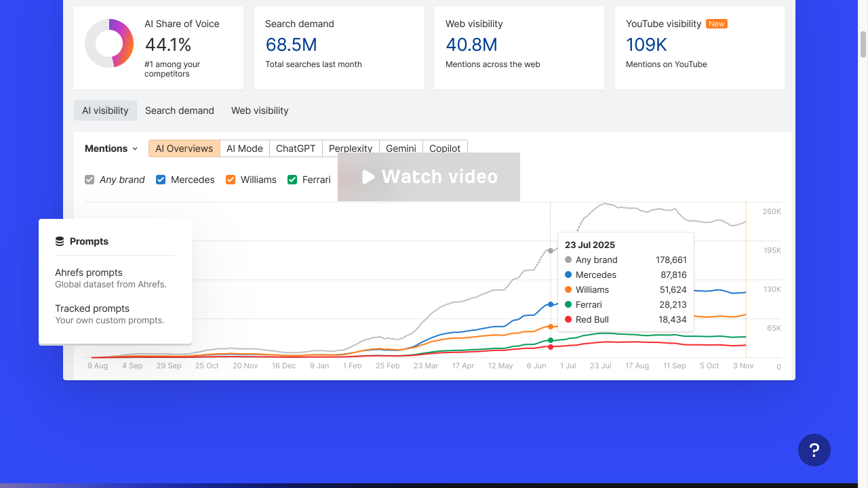Click the 18,434 Red Bull value

pyautogui.click(x=674, y=319)
